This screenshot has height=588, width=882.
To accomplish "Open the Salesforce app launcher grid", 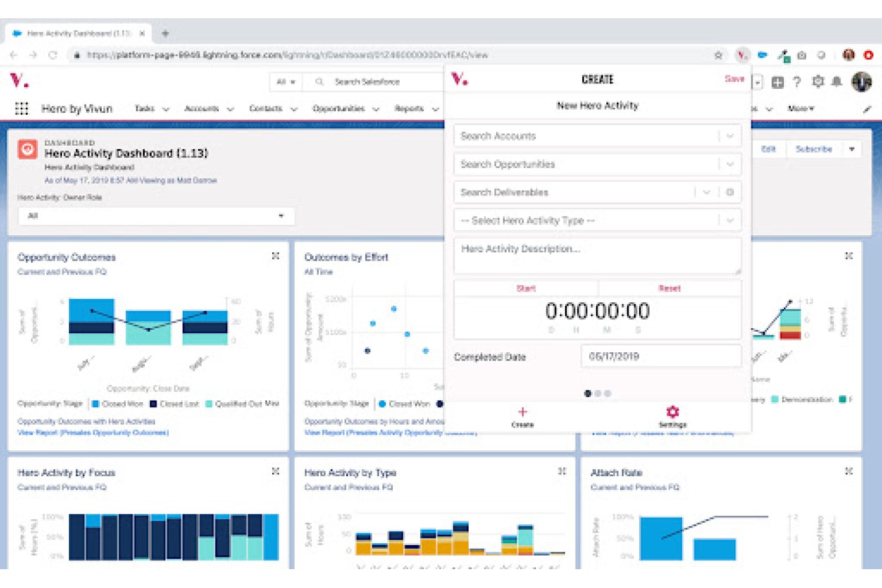I will pos(22,109).
